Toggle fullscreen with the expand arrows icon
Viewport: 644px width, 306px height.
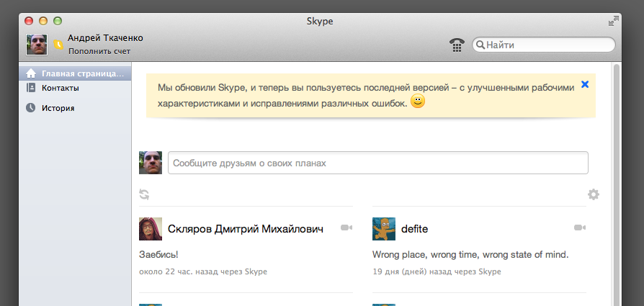[x=613, y=22]
